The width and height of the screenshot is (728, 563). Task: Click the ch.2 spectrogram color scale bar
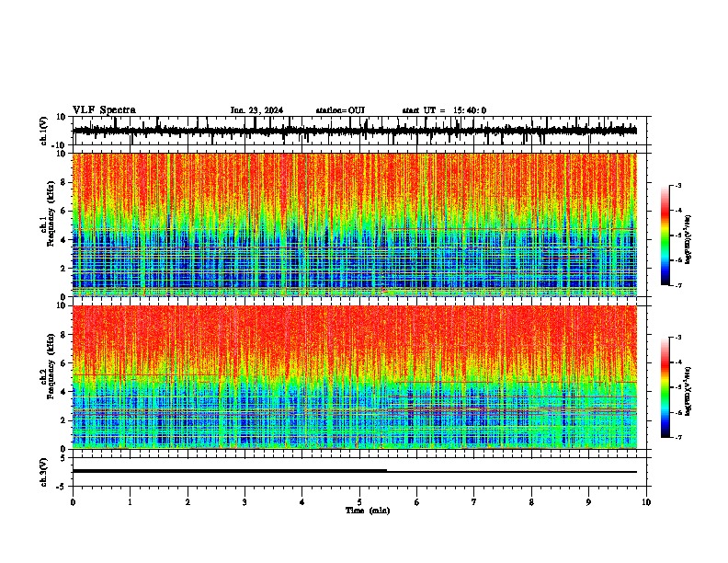(665, 387)
